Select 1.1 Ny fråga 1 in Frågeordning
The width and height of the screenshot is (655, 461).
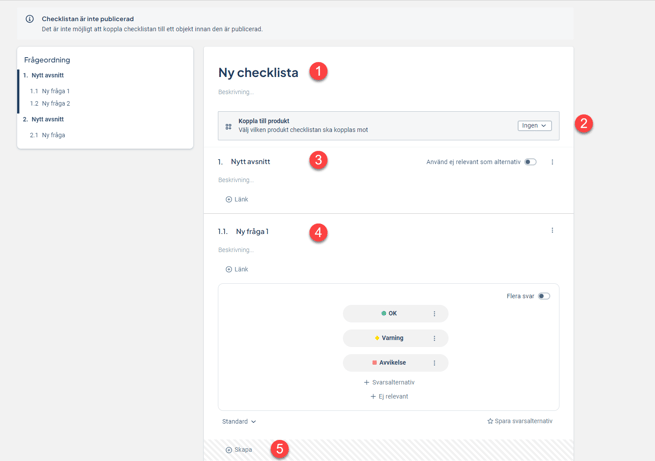point(55,91)
